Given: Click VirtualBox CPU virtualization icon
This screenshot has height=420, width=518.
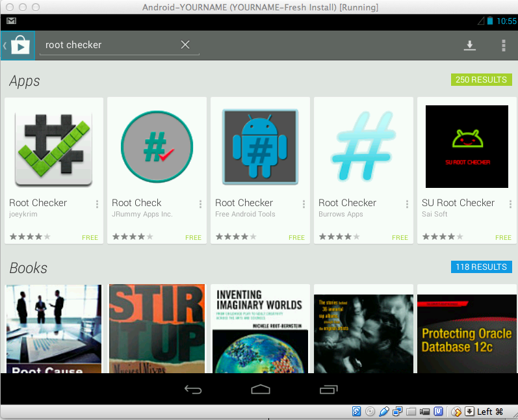Looking at the screenshot, I should coord(439,412).
